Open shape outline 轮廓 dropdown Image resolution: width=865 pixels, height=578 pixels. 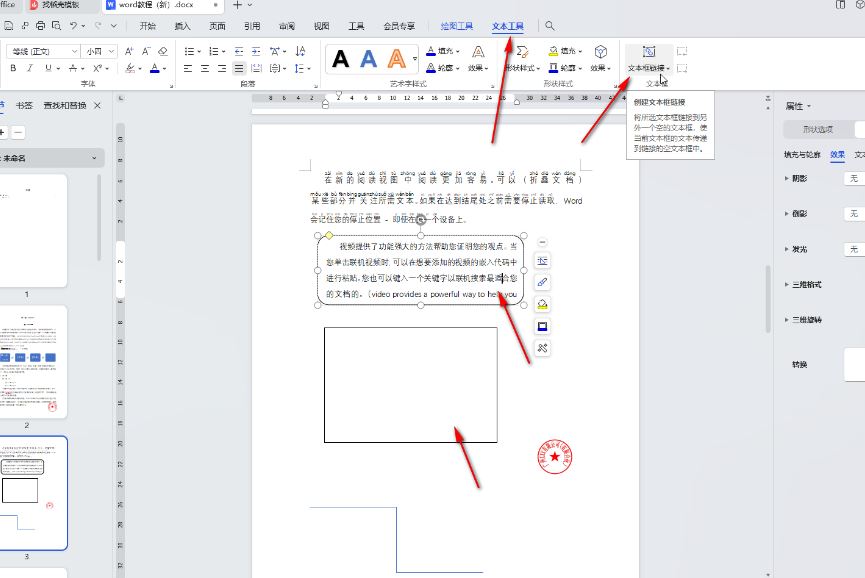click(x=565, y=68)
